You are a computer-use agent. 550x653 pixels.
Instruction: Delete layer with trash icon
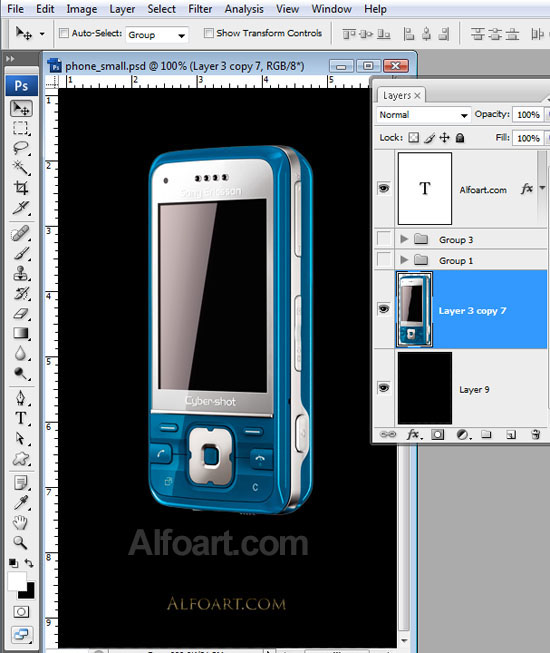pos(536,434)
